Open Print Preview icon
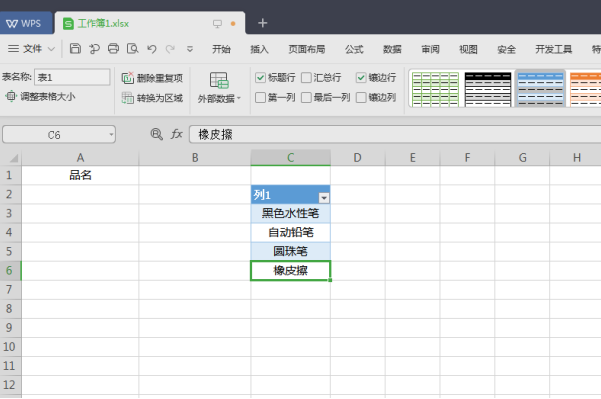 click(133, 49)
